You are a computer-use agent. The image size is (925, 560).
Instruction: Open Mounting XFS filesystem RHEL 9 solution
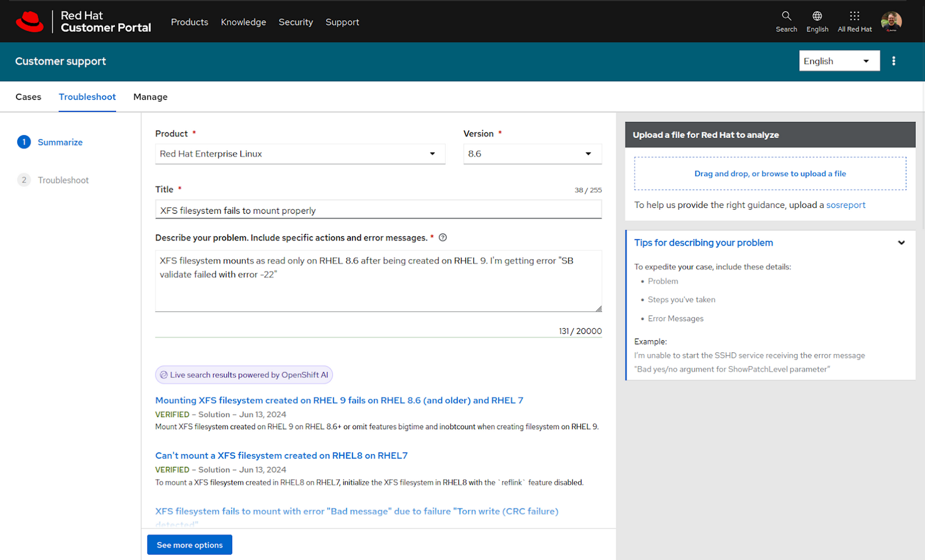pos(339,400)
